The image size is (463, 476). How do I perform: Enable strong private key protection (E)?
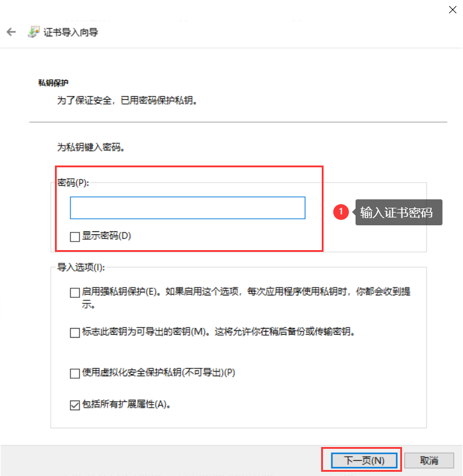pyautogui.click(x=75, y=292)
